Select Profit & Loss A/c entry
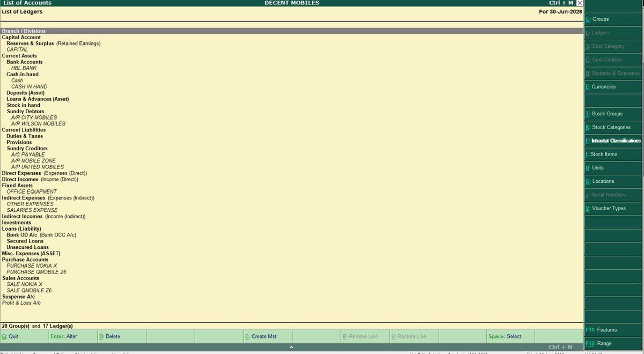644x354 pixels. pos(21,303)
